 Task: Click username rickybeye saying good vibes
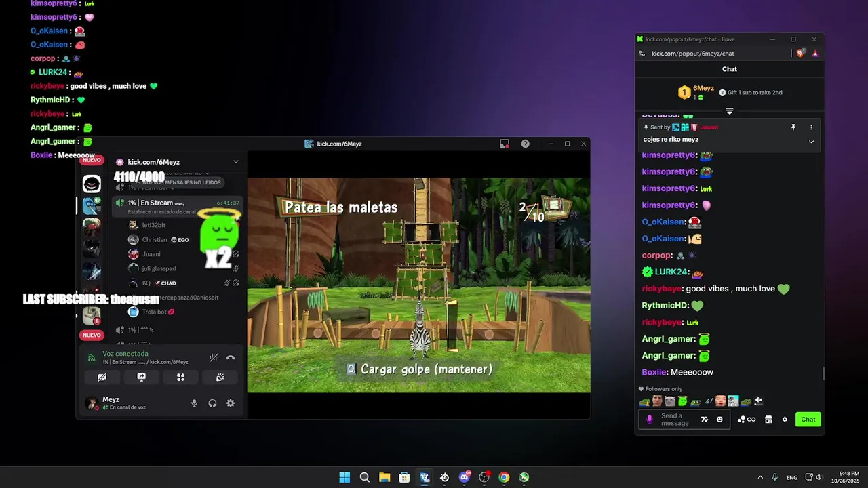click(x=662, y=289)
